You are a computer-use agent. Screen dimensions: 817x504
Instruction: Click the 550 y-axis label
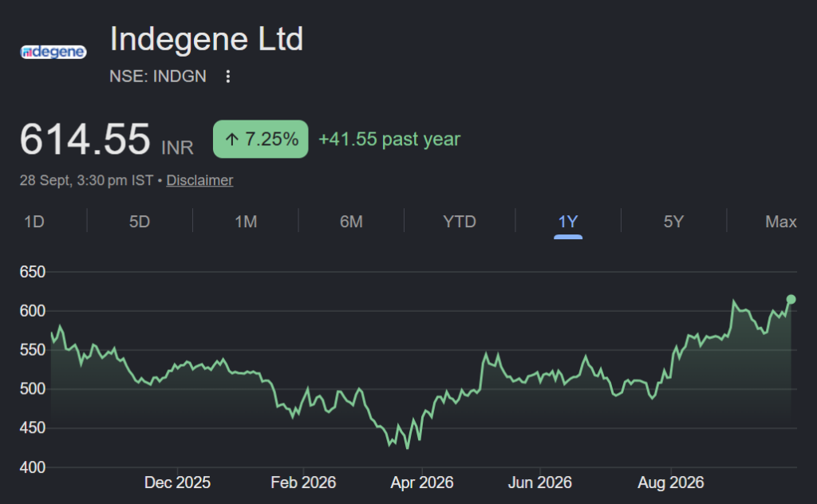(x=32, y=350)
